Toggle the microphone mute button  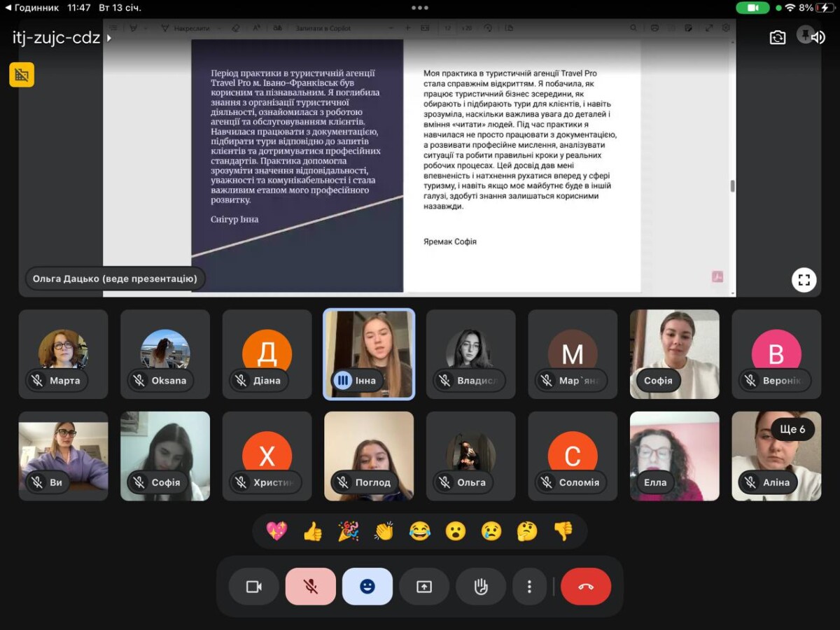(x=311, y=587)
